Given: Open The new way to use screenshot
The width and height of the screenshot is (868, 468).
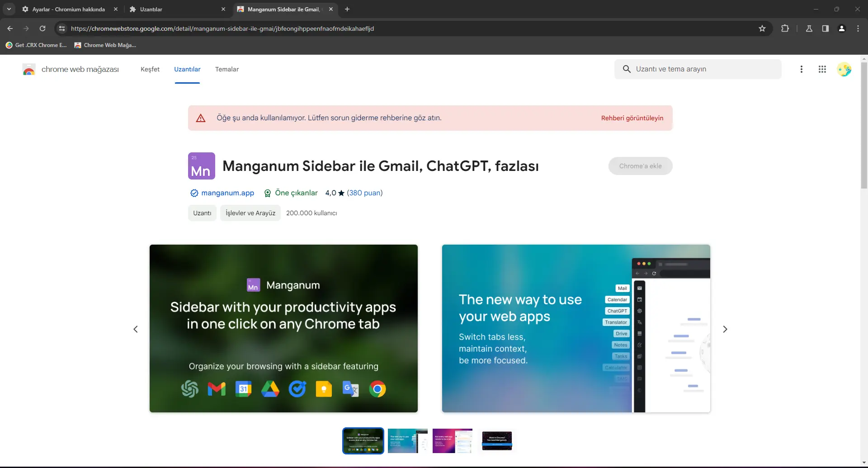Looking at the screenshot, I should tap(576, 328).
